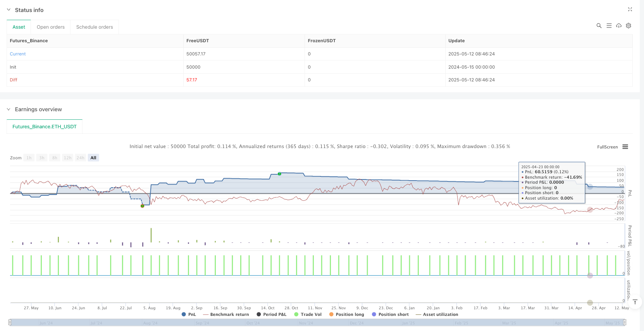Viewport: 644px width, 331px height.
Task: Click the cloud download icon
Action: pyautogui.click(x=619, y=26)
